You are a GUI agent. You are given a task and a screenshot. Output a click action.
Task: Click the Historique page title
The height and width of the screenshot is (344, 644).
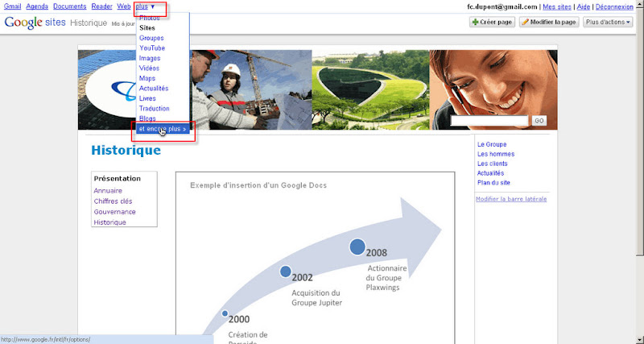pos(126,150)
